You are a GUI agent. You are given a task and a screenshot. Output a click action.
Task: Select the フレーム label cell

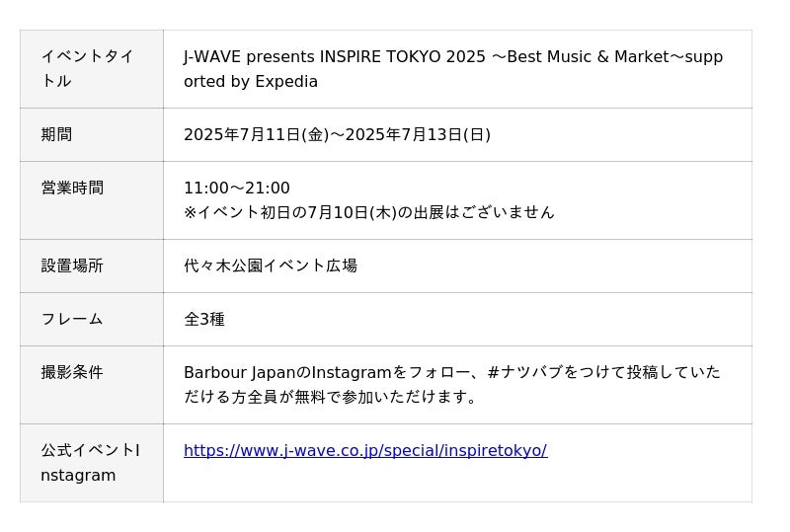[x=91, y=320]
